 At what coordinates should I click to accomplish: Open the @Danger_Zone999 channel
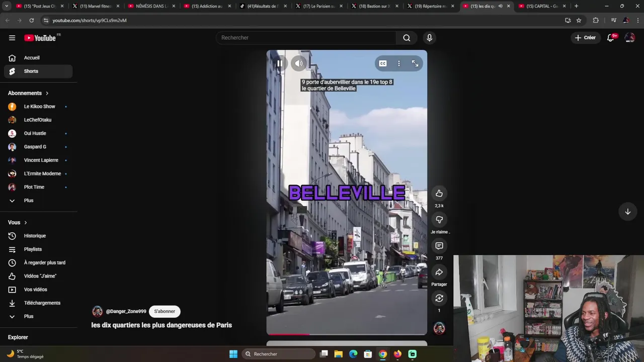click(126, 311)
